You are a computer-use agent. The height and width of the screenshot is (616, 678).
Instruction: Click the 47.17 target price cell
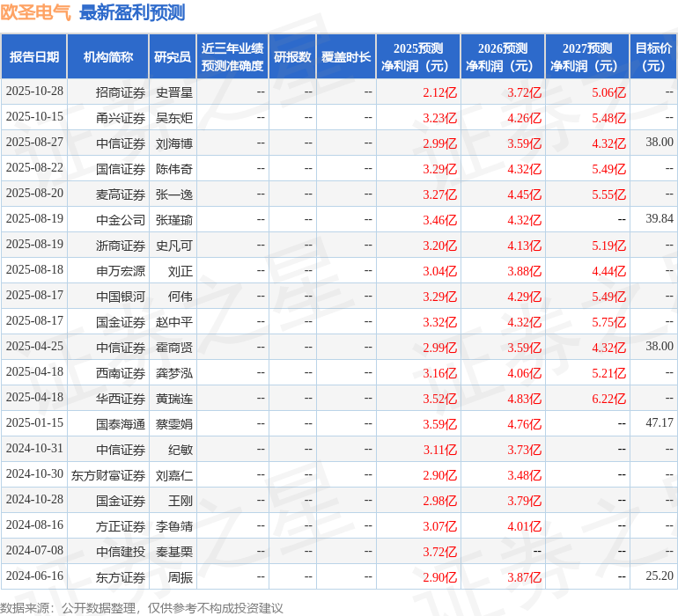(659, 423)
